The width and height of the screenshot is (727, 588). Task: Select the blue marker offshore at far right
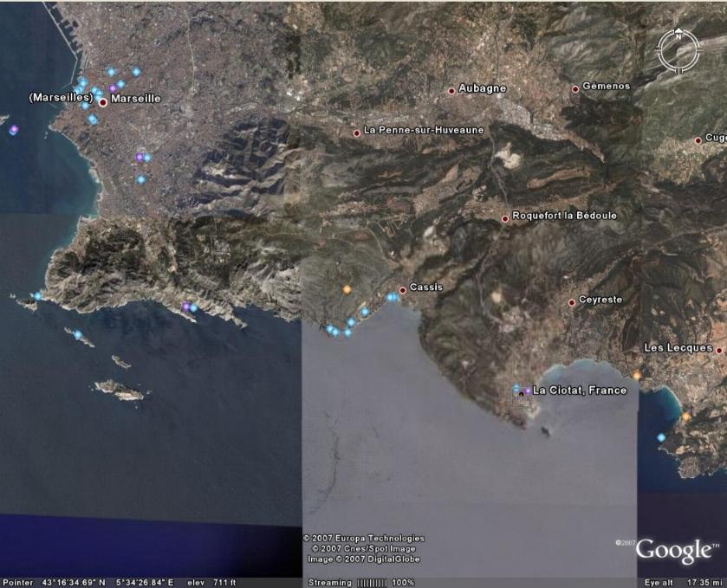click(x=661, y=437)
